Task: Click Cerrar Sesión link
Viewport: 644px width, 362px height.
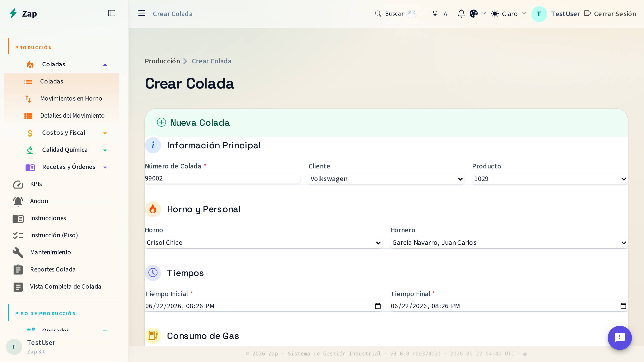Action: click(x=615, y=14)
